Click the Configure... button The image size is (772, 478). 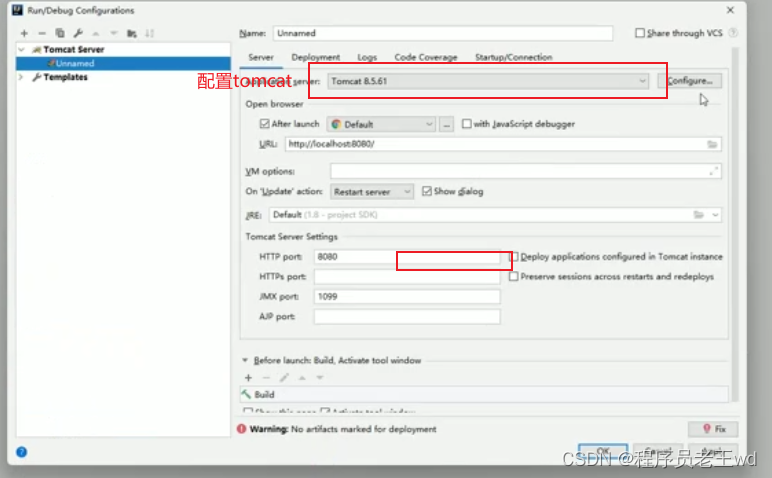pos(690,81)
